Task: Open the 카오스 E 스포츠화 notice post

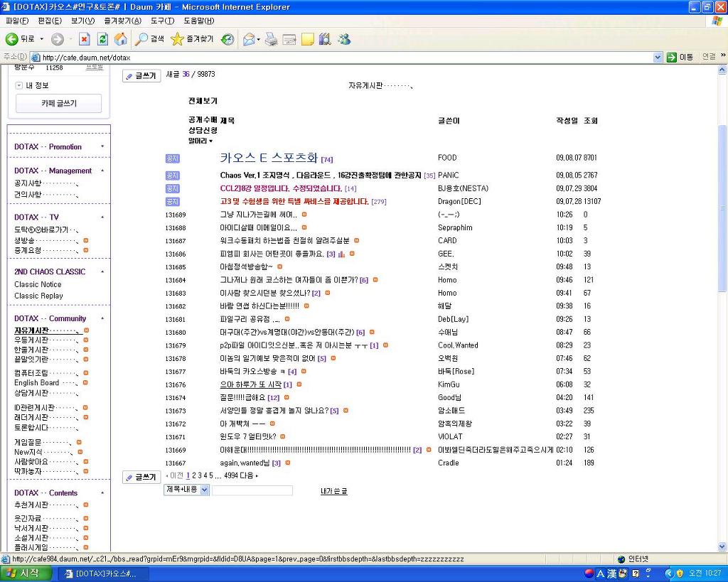Action: (269, 158)
